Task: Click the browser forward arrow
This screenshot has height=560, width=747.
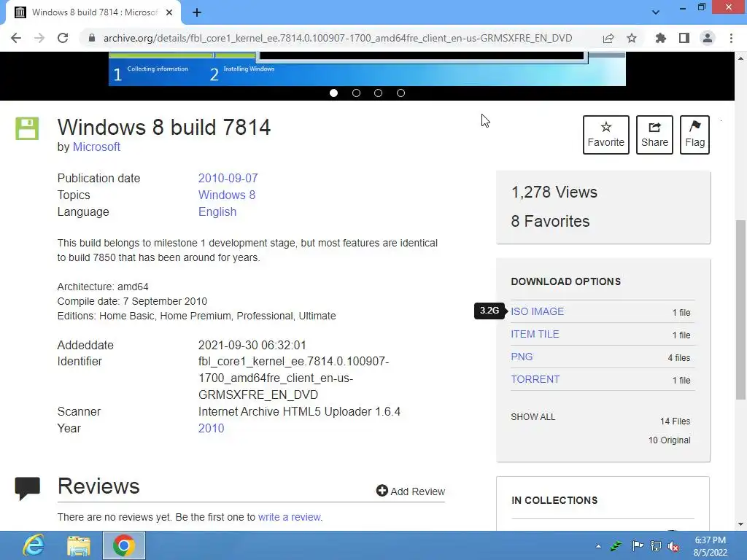Action: (39, 38)
